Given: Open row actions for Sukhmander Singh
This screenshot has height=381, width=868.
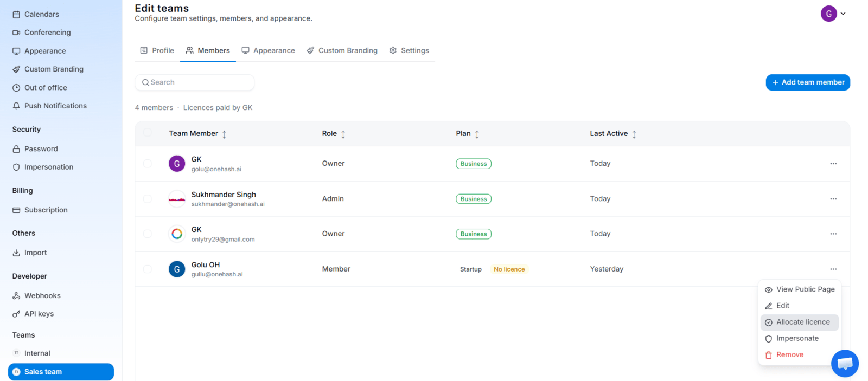Looking at the screenshot, I should pos(833,199).
